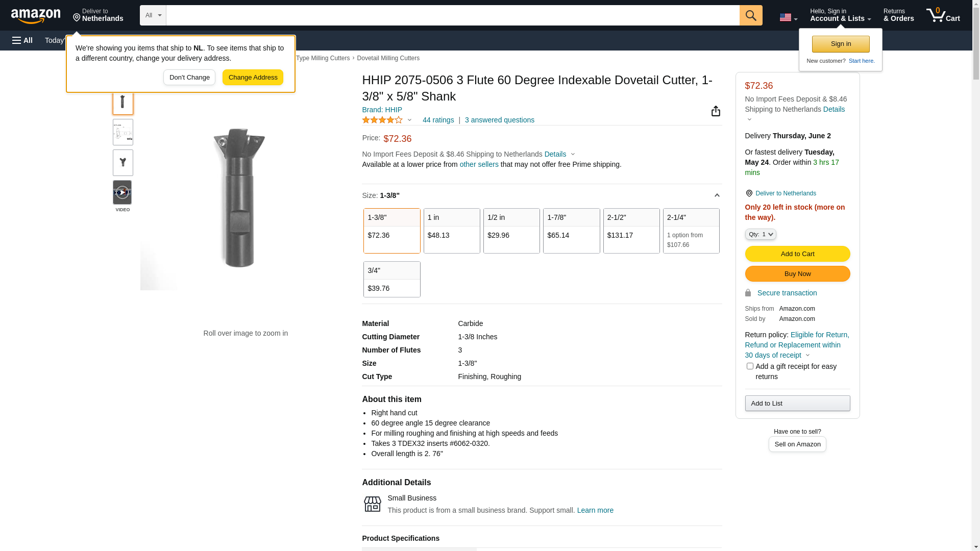Play the product video thumbnail
Screen dimensions: 980x551
click(x=122, y=192)
